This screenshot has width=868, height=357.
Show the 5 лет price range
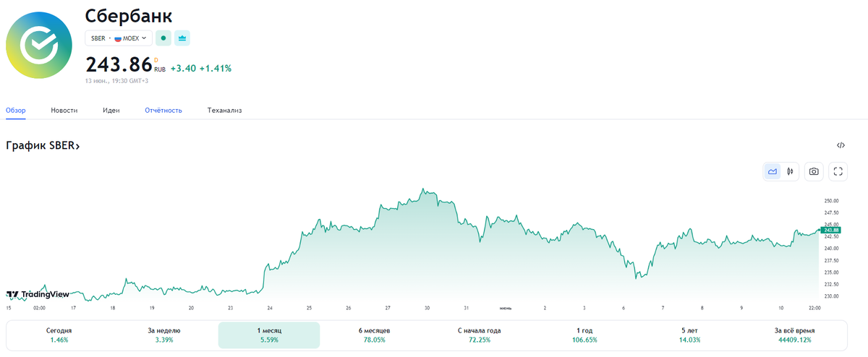[x=689, y=335]
